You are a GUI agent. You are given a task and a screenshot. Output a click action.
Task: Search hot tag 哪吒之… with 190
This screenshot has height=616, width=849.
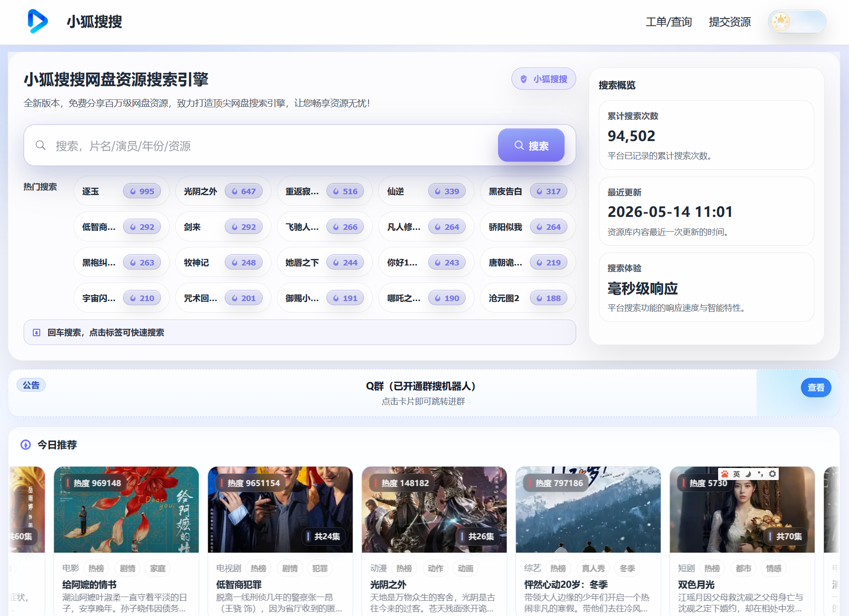(426, 298)
